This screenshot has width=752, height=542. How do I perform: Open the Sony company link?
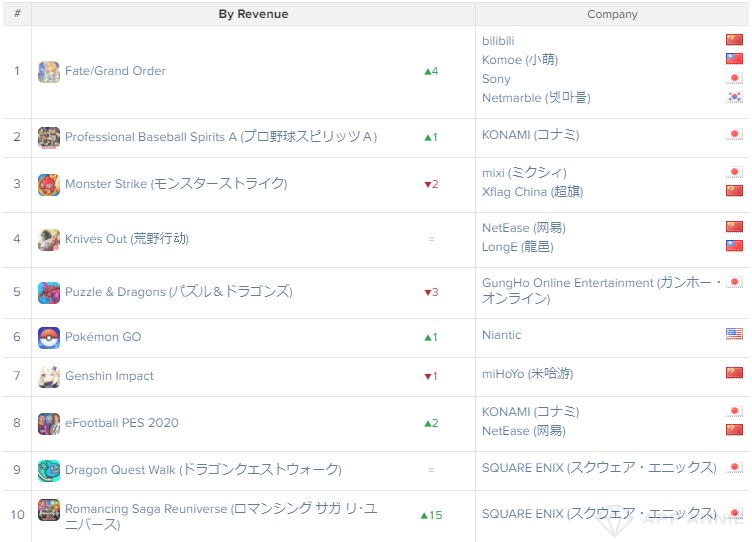coord(496,79)
